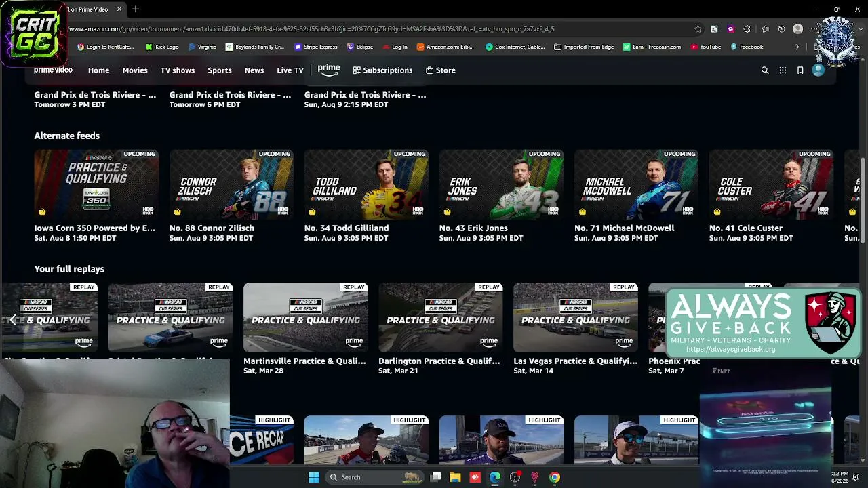Open the Imported From Edge bookmarks folder
The height and width of the screenshot is (488, 868).
coord(584,47)
